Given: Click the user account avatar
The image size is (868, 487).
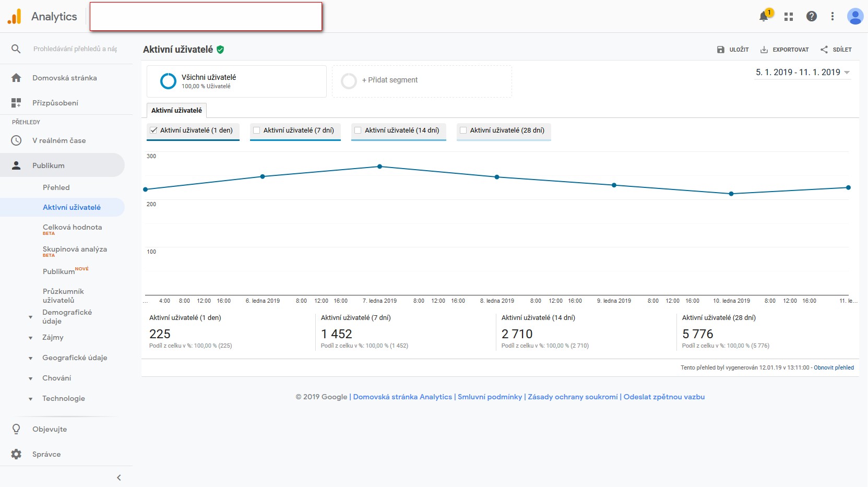Looking at the screenshot, I should 855,16.
